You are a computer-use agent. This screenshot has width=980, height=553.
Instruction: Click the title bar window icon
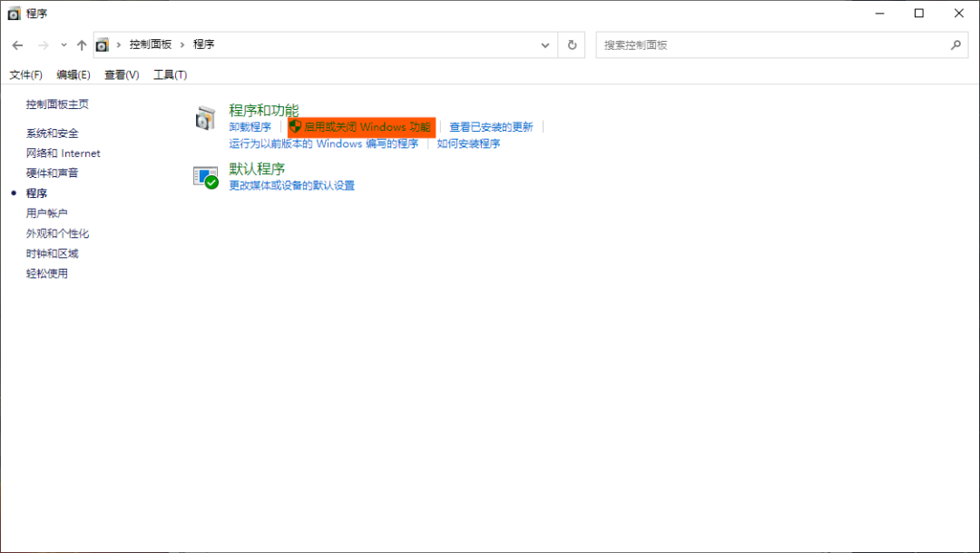(14, 14)
